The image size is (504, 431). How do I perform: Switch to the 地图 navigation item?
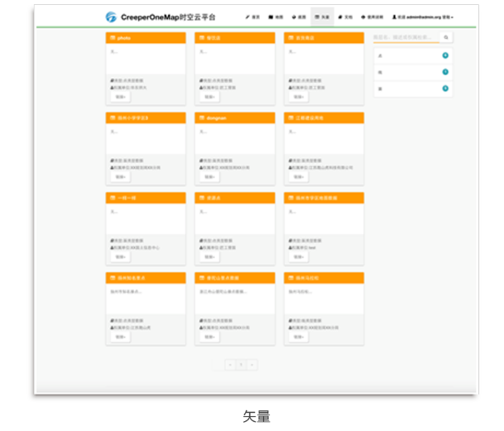274,17
